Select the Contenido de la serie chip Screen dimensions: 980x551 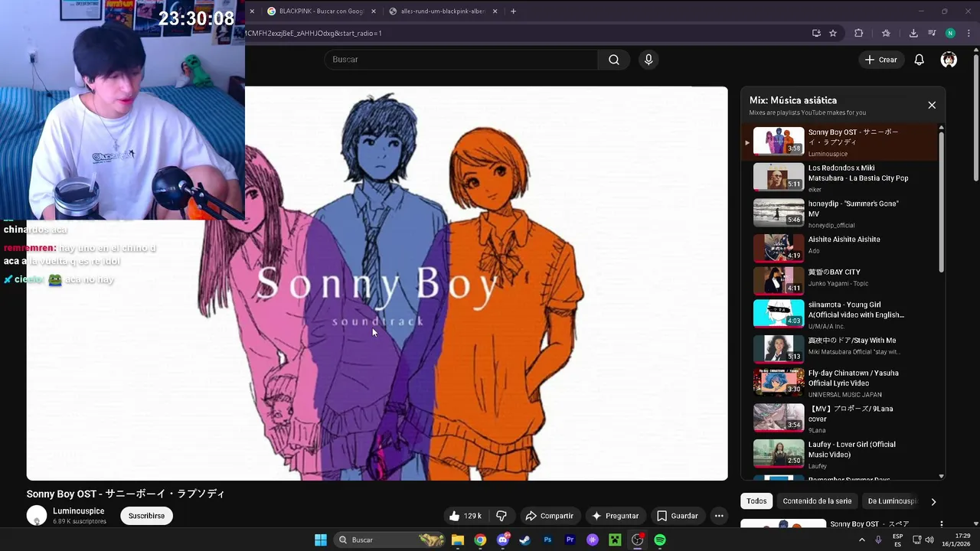(817, 501)
